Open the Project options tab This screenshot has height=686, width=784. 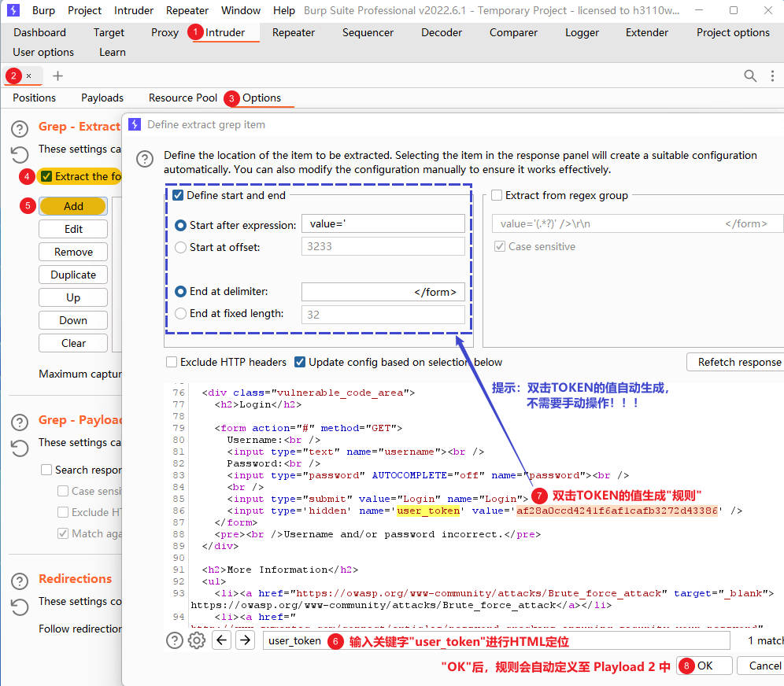pyautogui.click(x=733, y=32)
